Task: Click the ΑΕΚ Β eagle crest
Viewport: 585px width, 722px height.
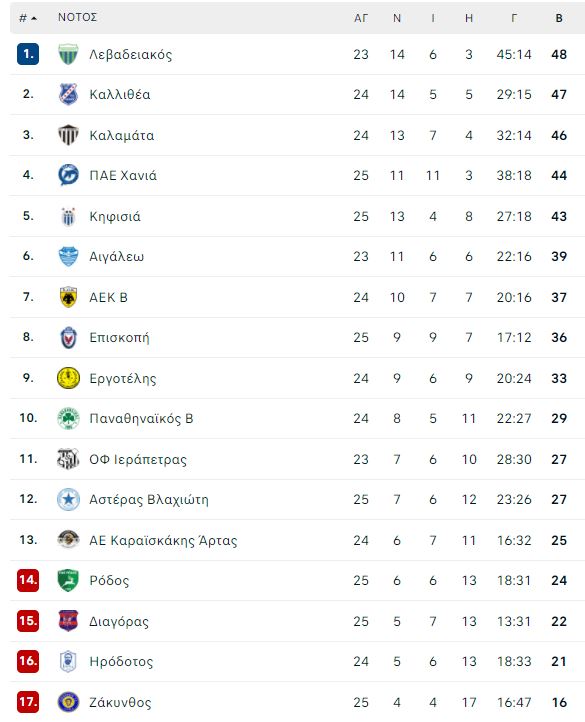Action: point(68,297)
